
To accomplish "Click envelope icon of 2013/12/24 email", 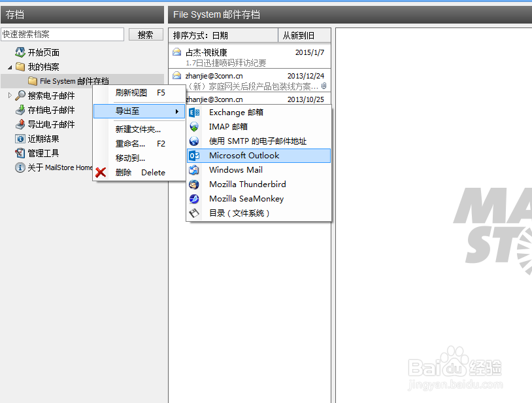I will pyautogui.click(x=176, y=75).
